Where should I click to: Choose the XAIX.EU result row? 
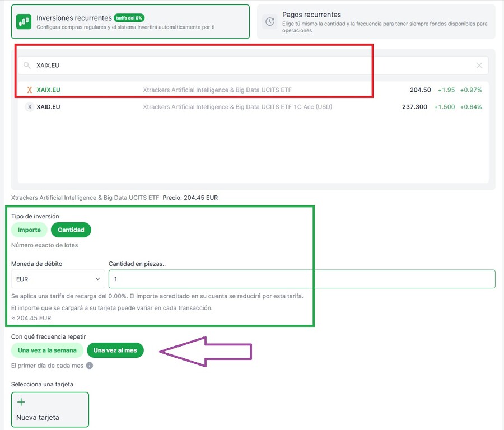(x=253, y=90)
